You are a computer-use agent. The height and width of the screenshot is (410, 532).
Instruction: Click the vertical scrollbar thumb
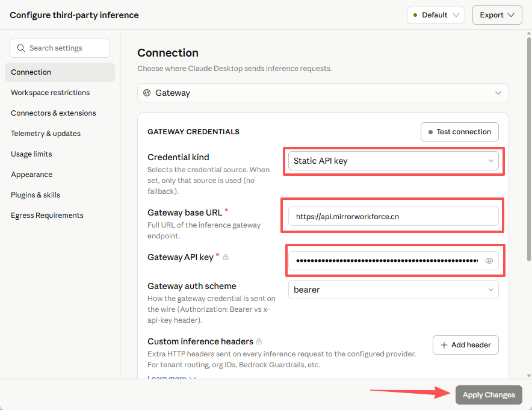click(528, 149)
